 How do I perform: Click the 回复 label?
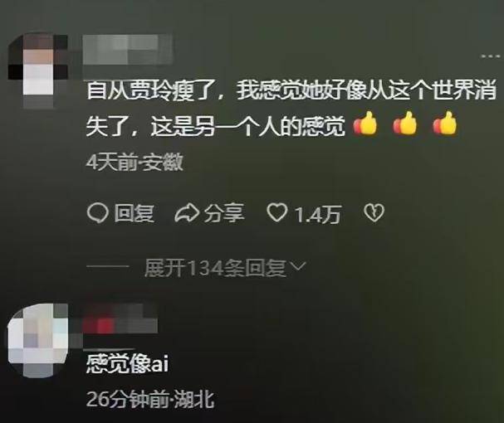coord(135,213)
